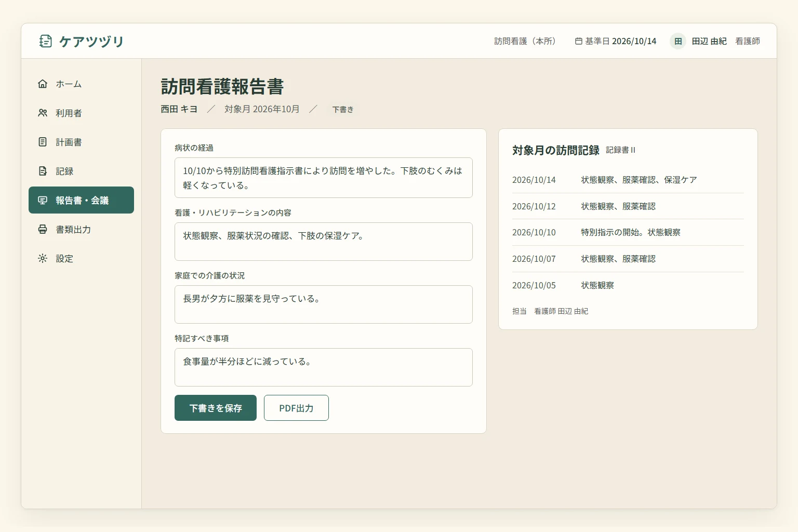Click the 訪問看護報告書 page heading
Viewport: 798px width, 532px height.
222,86
